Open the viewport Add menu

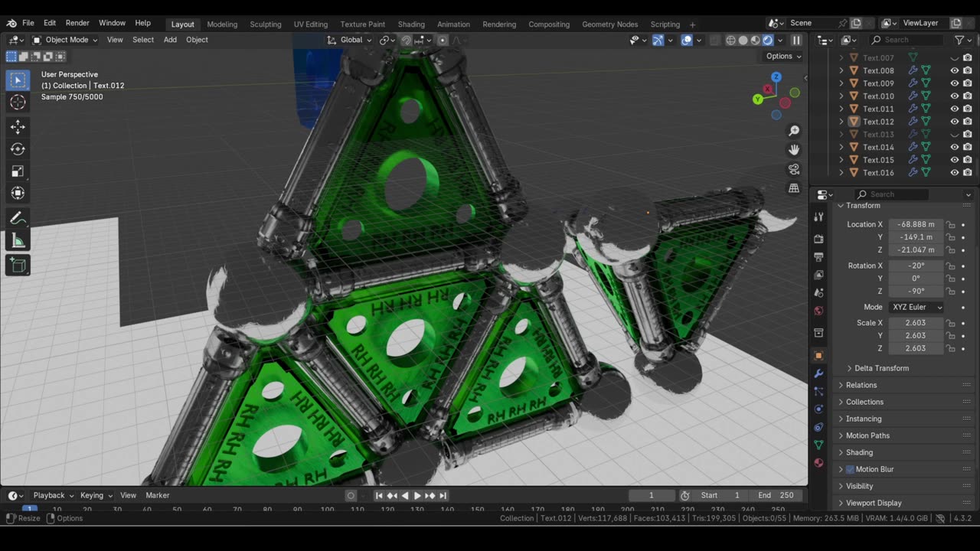tap(170, 40)
